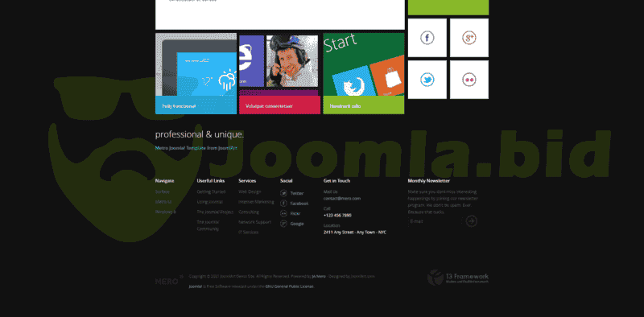Viewport: 644px width, 317px height.
Task: Submit newsletter with the arrow button
Action: 471,221
